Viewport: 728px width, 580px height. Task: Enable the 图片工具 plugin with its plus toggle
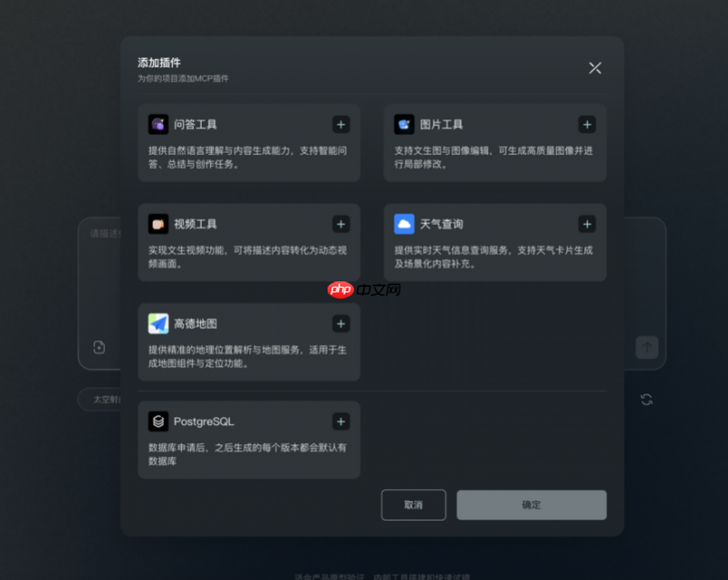588,124
